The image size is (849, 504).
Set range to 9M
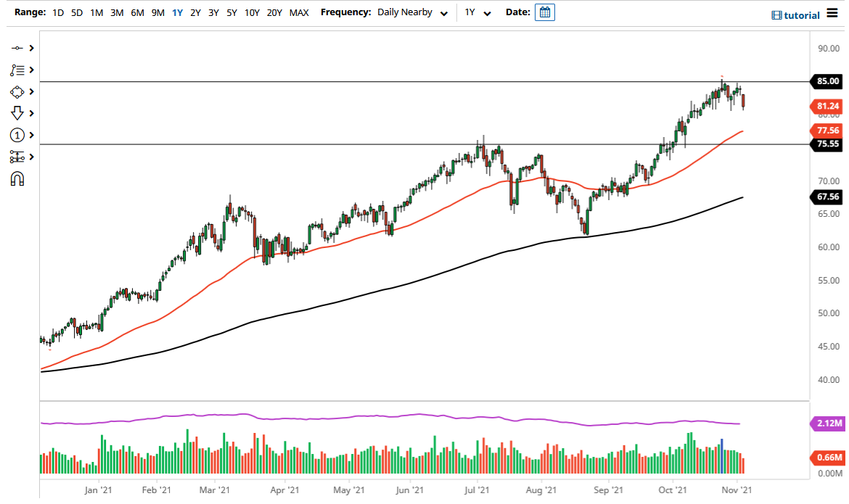coord(157,12)
